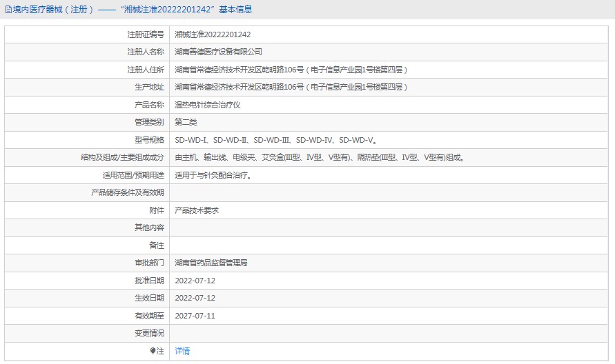Open the 详情 link
The image size is (615, 364).
182,351
